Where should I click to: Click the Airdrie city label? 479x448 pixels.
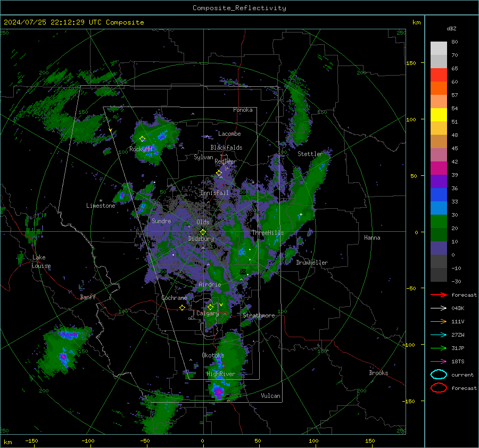[210, 284]
